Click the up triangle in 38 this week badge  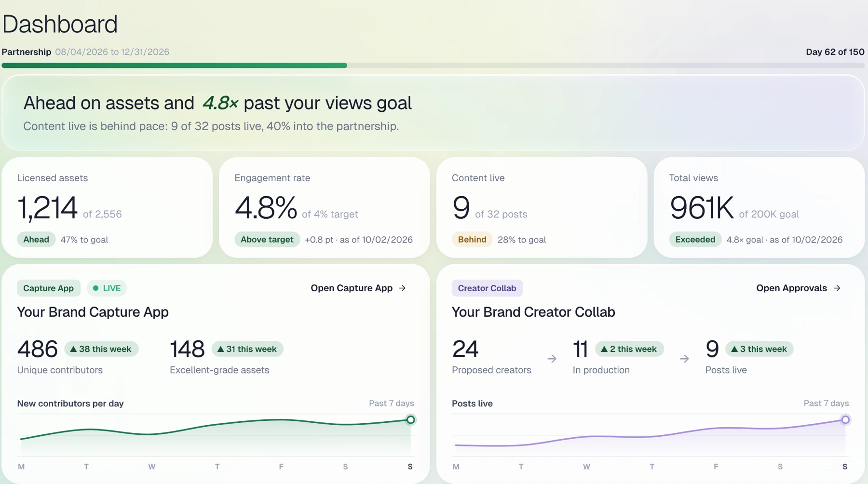click(x=73, y=349)
